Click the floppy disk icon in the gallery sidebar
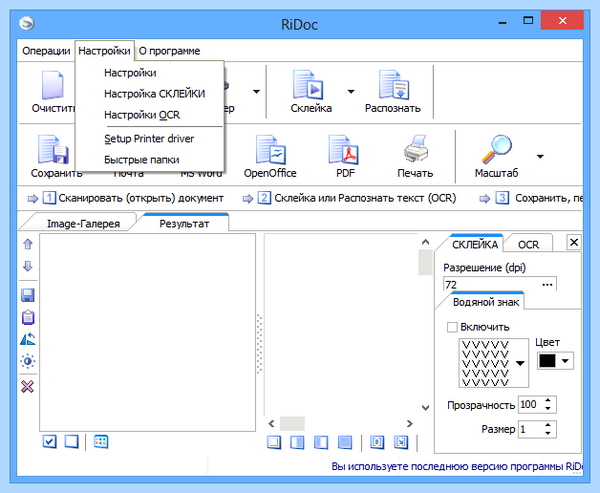 pos(28,295)
